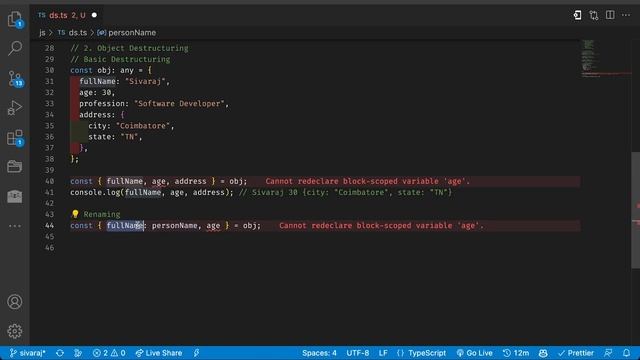Click the "Software Developer" string on line 33
640x360 pixels.
(x=179, y=104)
